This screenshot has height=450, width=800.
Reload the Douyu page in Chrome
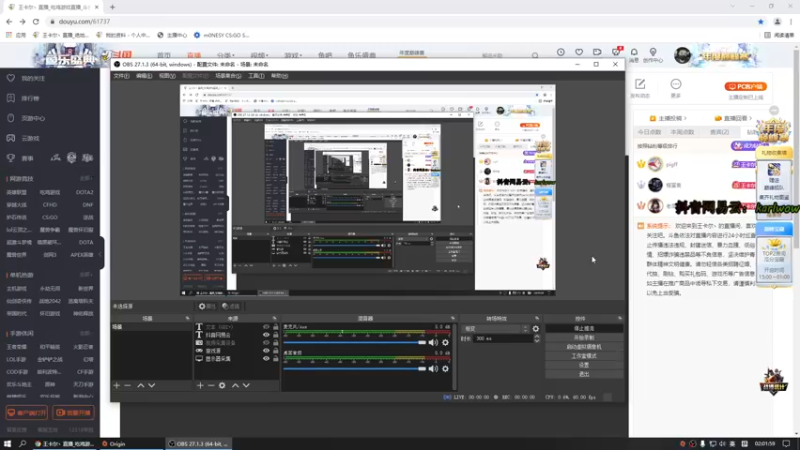pos(36,21)
